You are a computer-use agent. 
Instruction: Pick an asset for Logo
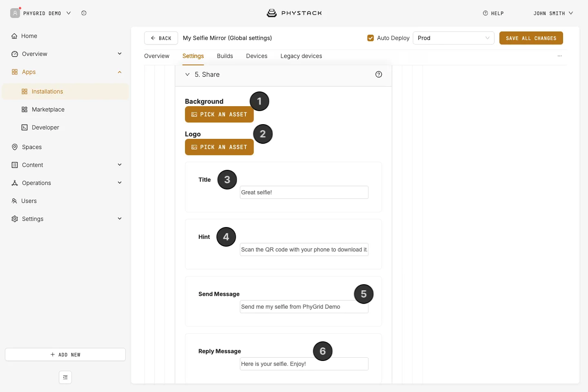pyautogui.click(x=219, y=147)
